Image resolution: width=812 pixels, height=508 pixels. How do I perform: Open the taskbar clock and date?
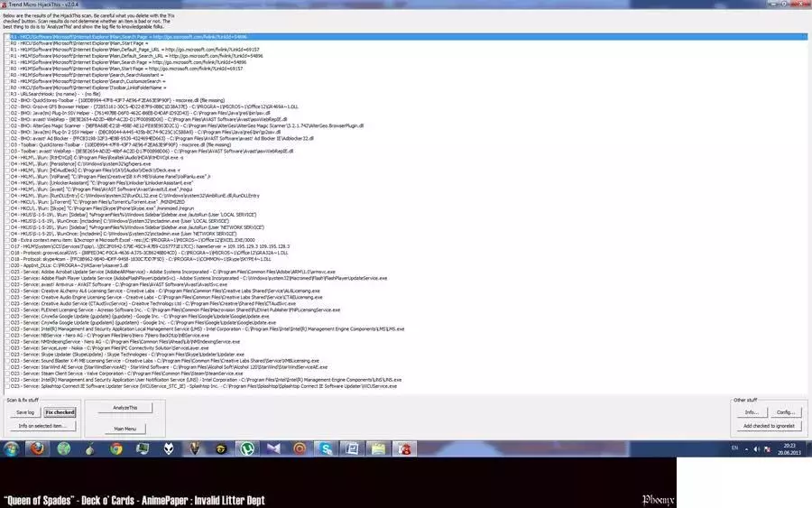tap(789, 449)
